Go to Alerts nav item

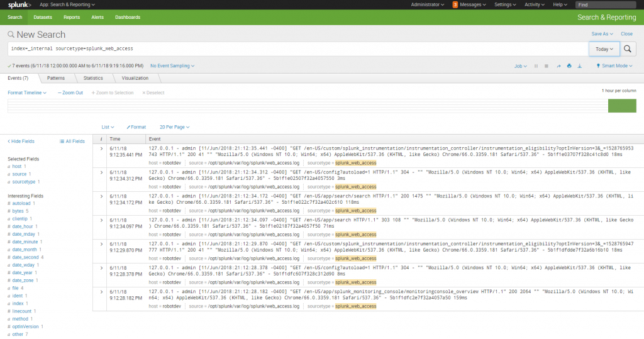click(x=97, y=17)
